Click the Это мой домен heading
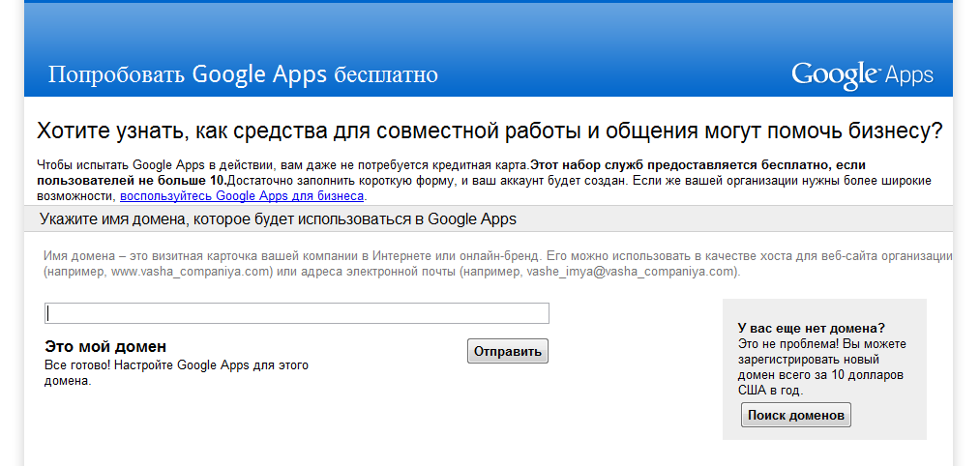This screenshot has width=980, height=466. 105,346
